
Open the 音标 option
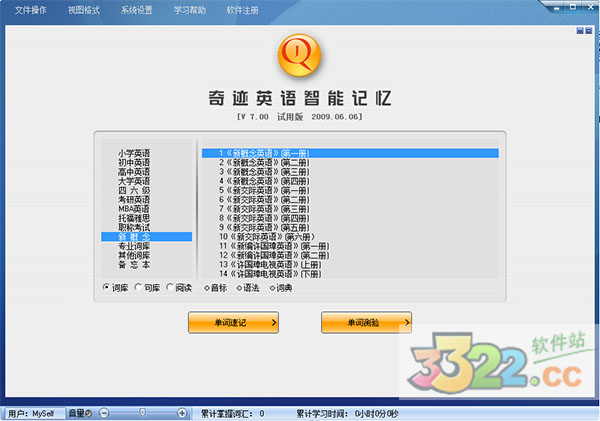215,288
